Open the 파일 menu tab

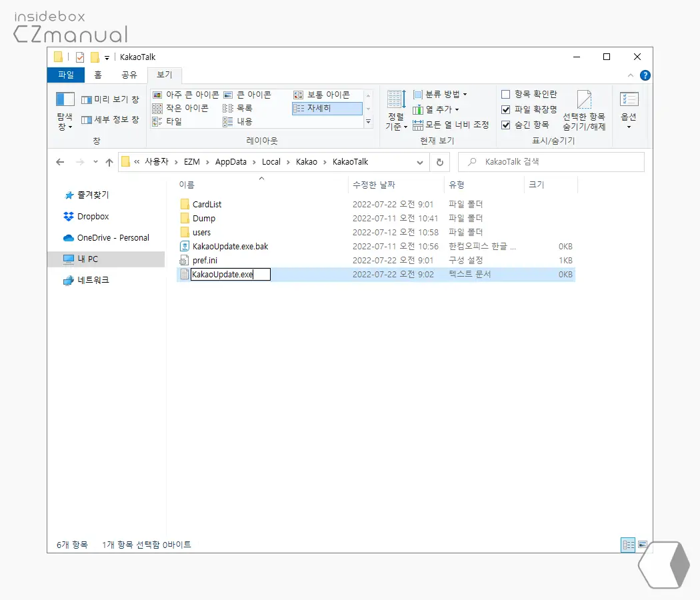(x=66, y=75)
